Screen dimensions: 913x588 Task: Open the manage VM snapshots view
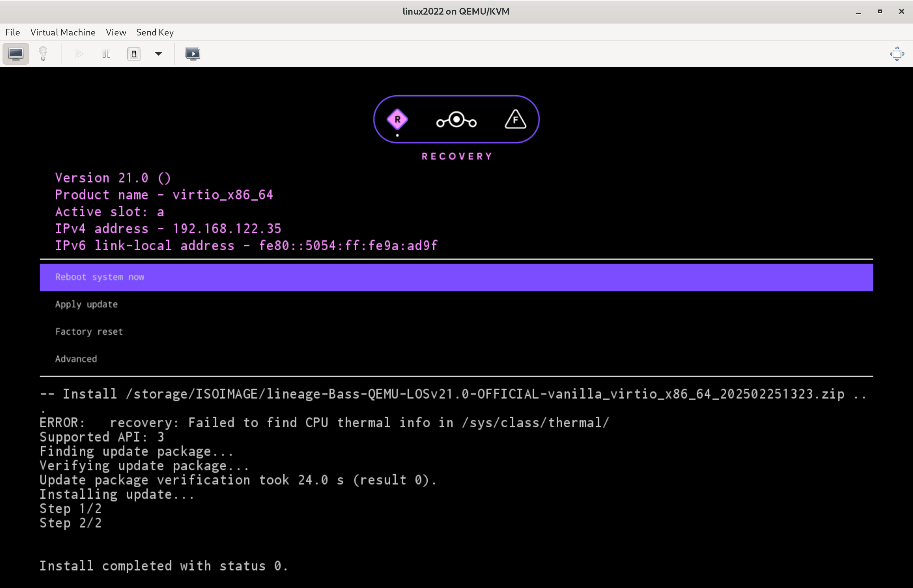(193, 54)
